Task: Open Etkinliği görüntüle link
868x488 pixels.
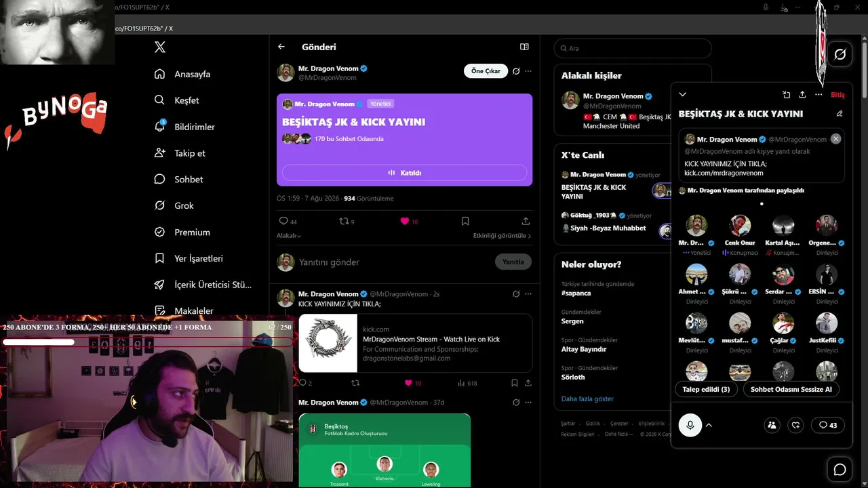Action: click(502, 236)
